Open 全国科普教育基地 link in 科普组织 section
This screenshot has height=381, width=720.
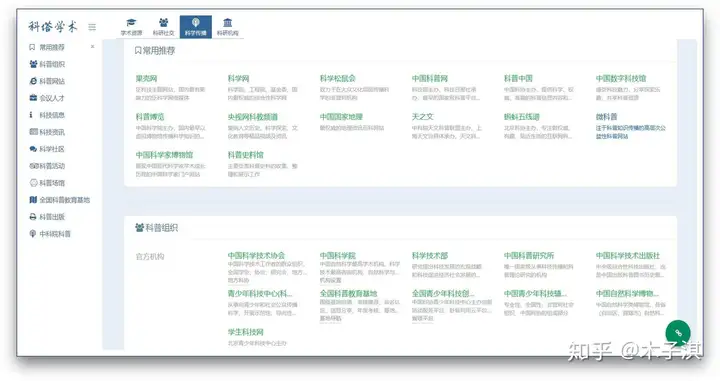349,294
